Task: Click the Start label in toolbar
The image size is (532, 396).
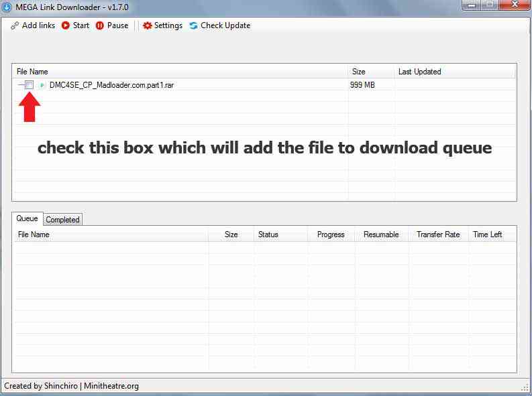Action: tap(81, 25)
